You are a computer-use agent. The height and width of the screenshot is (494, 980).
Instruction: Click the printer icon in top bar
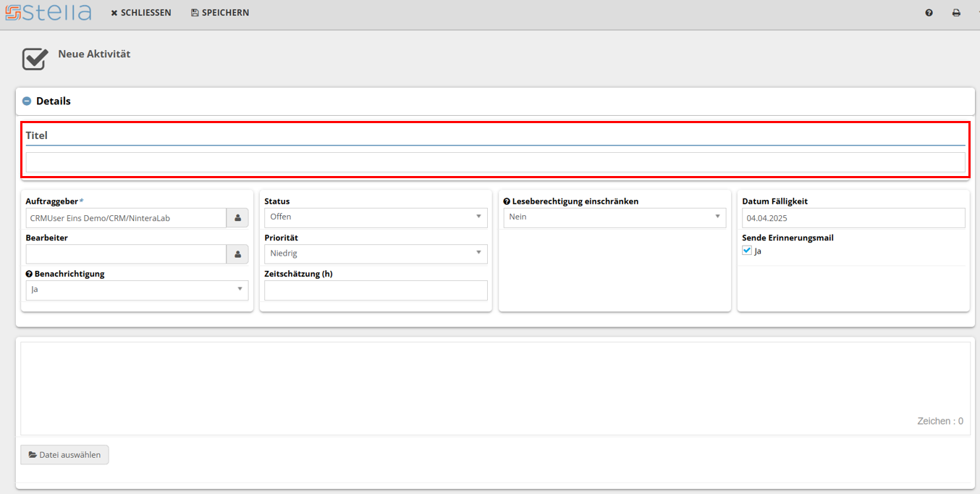point(956,13)
